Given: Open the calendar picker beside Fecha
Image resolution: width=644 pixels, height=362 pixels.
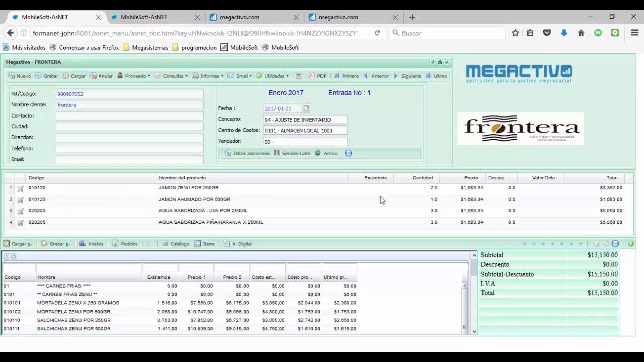Looking at the screenshot, I should click(306, 108).
